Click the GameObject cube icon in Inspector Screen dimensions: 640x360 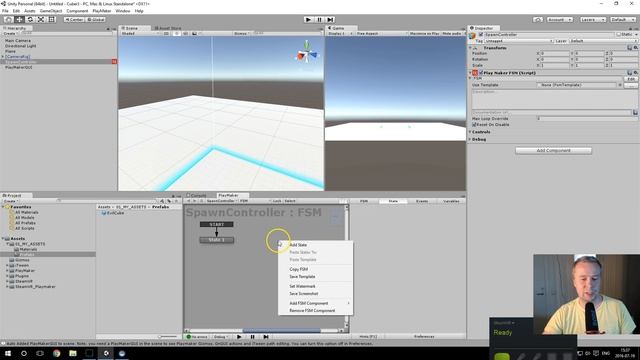pyautogui.click(x=473, y=36)
